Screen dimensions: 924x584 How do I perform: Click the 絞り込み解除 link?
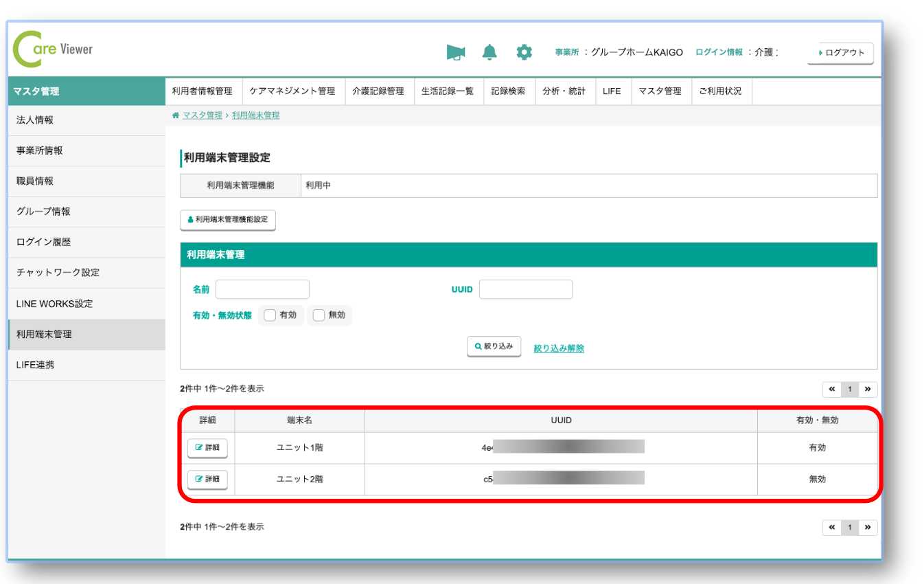[x=559, y=348]
